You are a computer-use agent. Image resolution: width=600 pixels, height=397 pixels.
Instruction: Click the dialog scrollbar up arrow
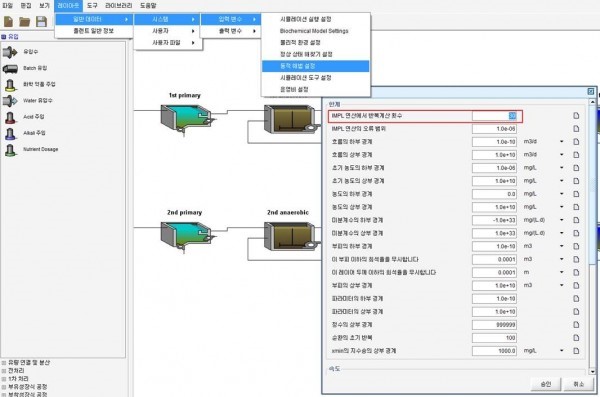pyautogui.click(x=592, y=102)
